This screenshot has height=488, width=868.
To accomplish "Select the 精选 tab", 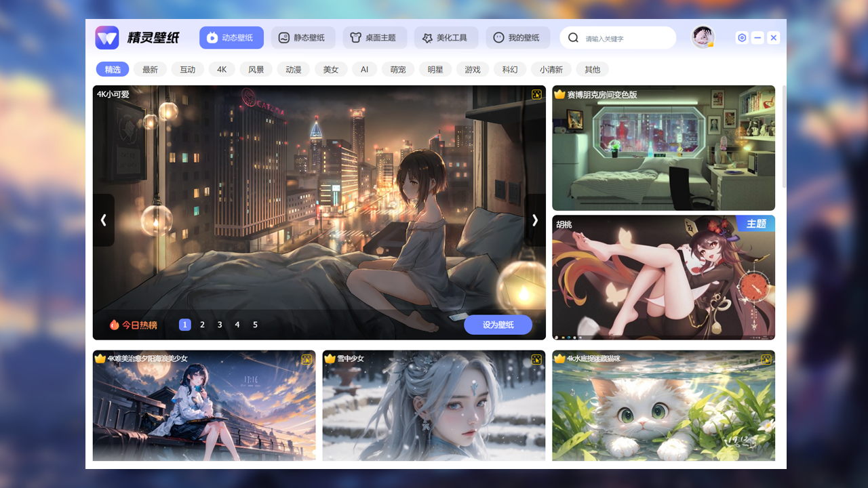I will (x=113, y=69).
